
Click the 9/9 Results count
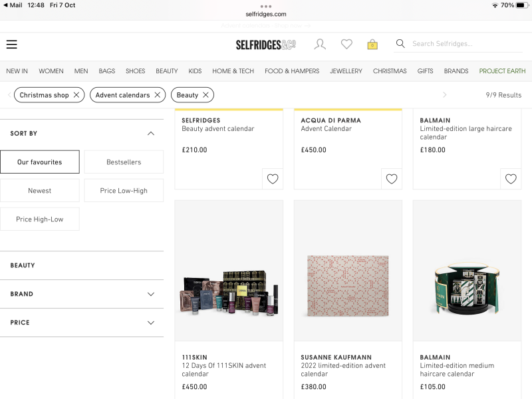click(503, 95)
